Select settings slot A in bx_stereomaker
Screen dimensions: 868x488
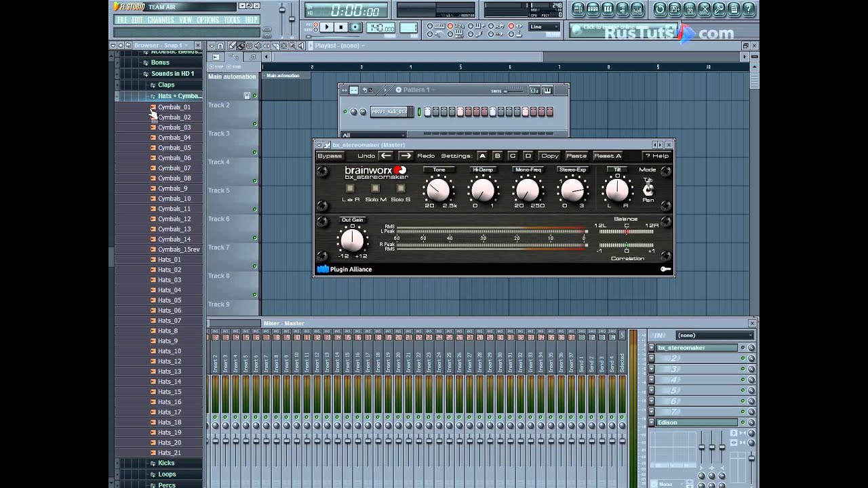[x=482, y=156]
